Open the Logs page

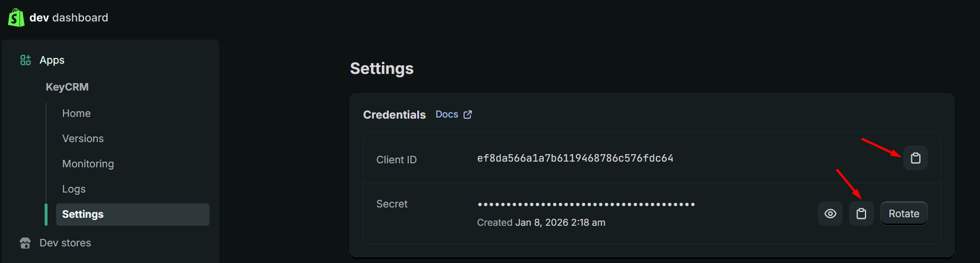tap(74, 189)
